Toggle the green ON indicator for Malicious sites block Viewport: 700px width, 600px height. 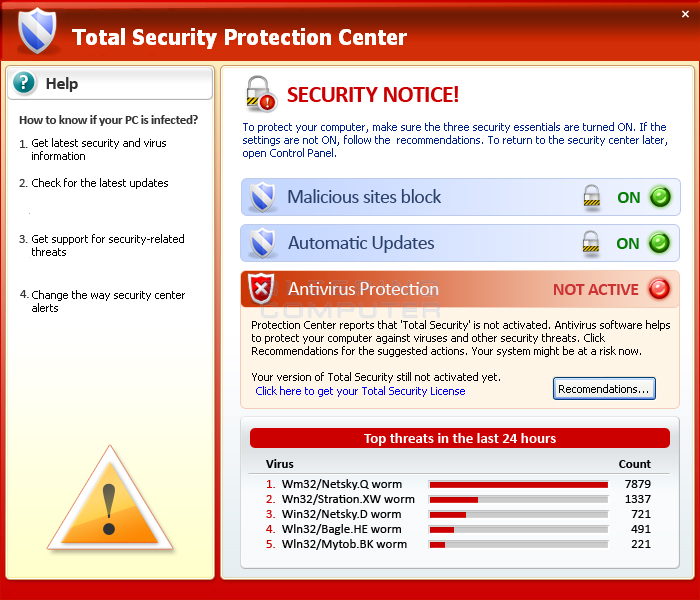pyautogui.click(x=660, y=197)
